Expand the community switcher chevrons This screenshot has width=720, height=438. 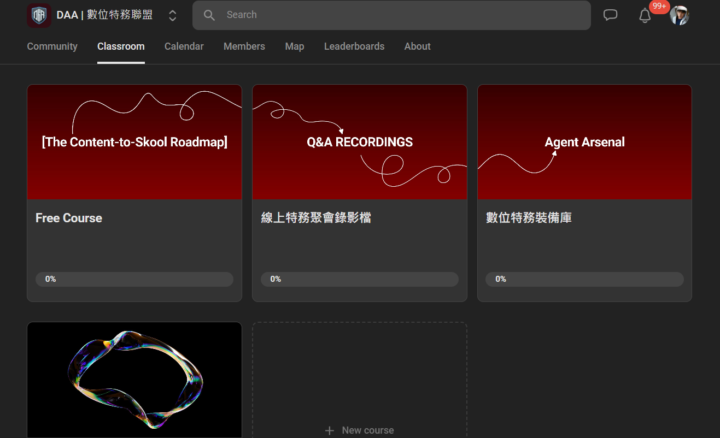click(173, 15)
